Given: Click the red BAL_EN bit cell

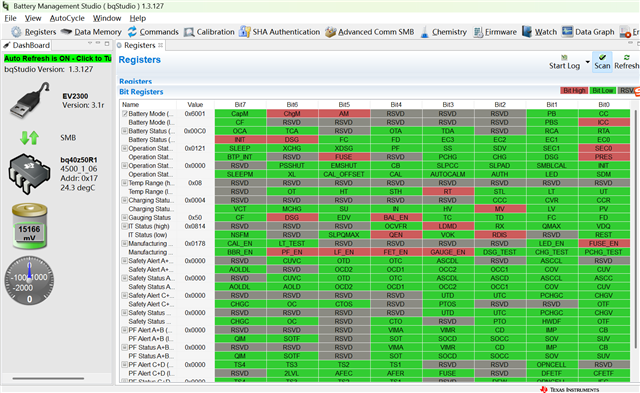Looking at the screenshot, I should tap(396, 218).
